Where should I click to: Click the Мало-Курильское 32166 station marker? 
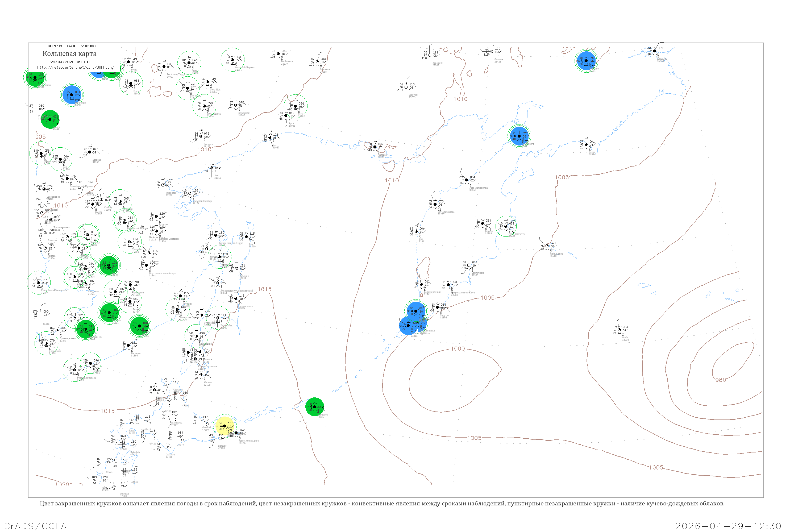pos(236,433)
